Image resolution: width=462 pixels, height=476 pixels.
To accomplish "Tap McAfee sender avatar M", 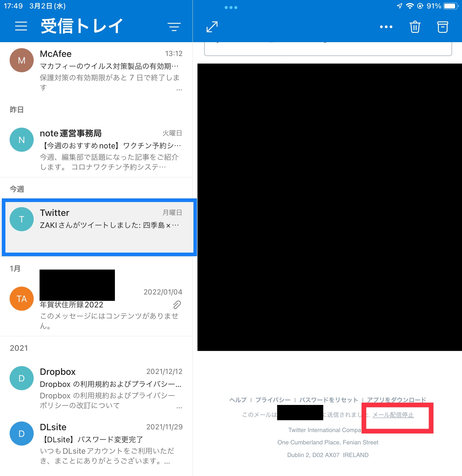I will click(22, 60).
